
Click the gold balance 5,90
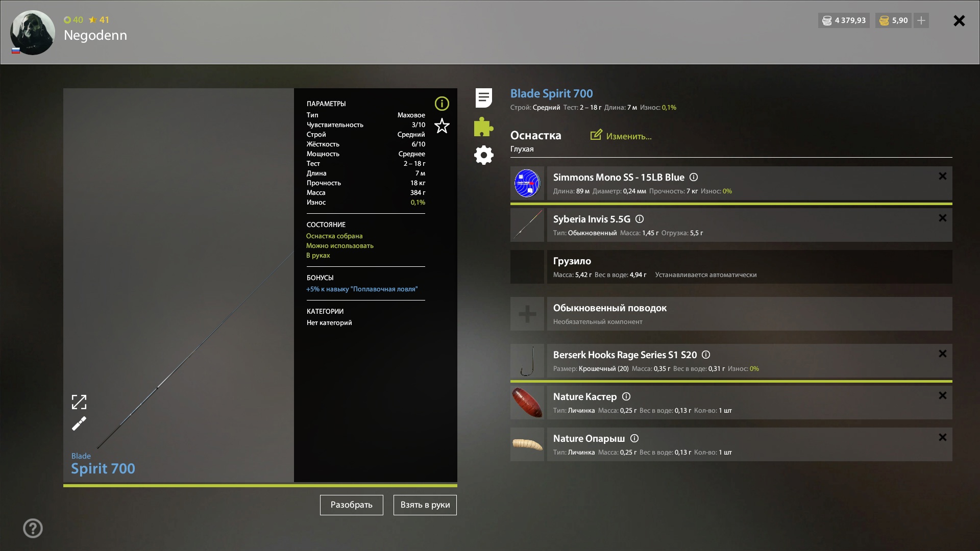click(x=893, y=20)
